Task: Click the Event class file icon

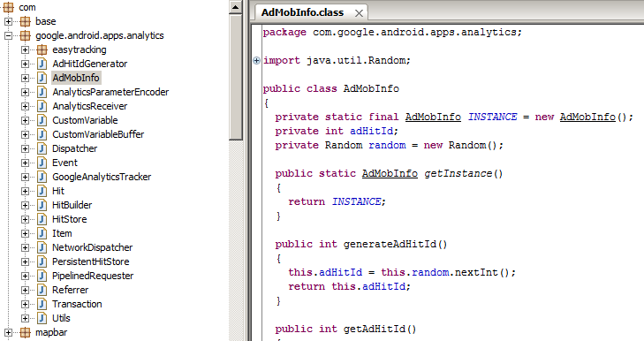Action: (42, 163)
